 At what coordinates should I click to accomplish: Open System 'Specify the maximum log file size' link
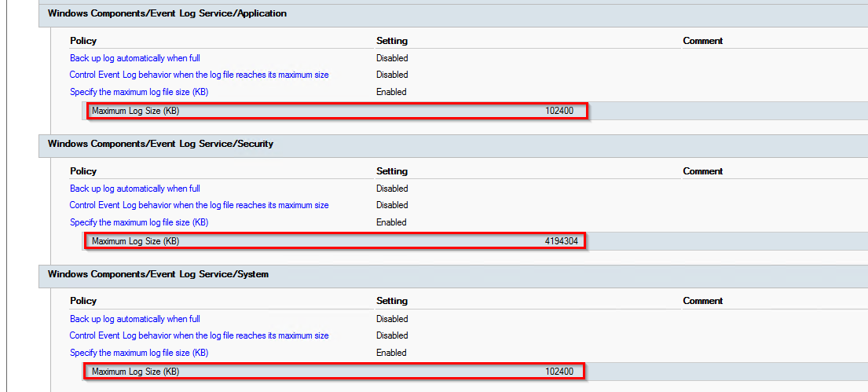click(x=139, y=353)
